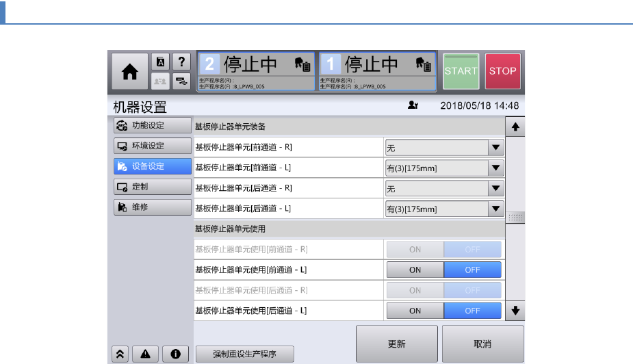Open the network connection icon below help
Screen dimensions: 633x364
point(181,81)
